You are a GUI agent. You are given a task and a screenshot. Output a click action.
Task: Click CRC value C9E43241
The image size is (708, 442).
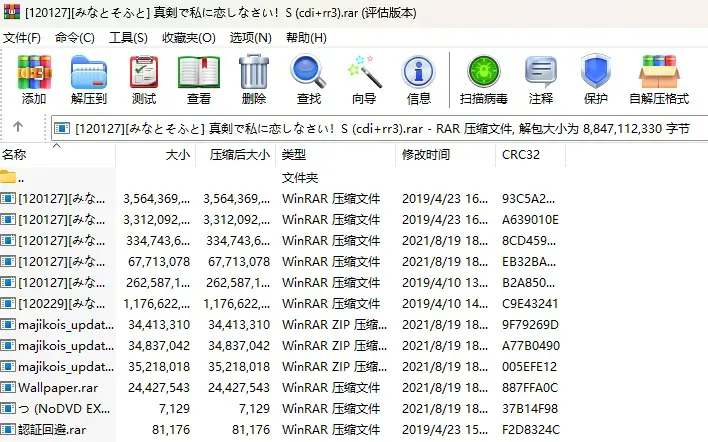(x=530, y=303)
